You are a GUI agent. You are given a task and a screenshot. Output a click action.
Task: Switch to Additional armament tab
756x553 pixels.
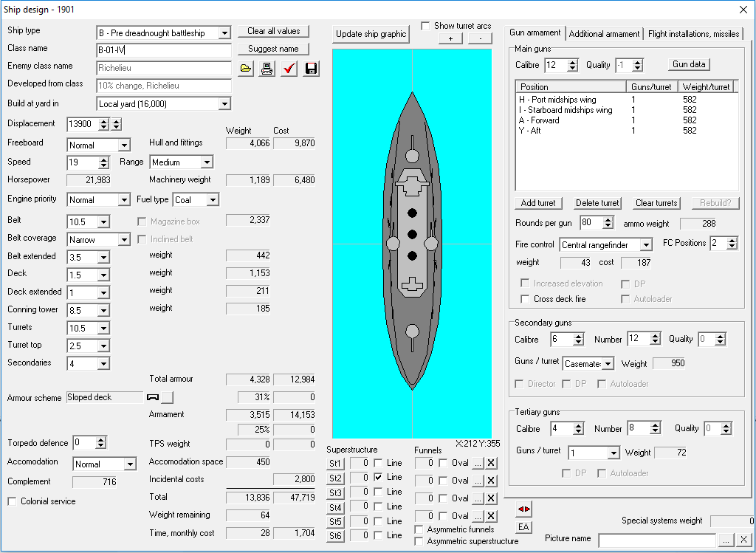pyautogui.click(x=604, y=34)
